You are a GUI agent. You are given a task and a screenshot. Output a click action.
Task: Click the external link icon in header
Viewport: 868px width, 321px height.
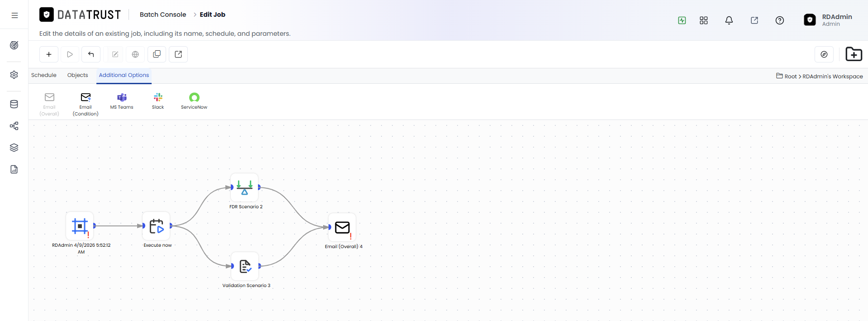point(754,20)
